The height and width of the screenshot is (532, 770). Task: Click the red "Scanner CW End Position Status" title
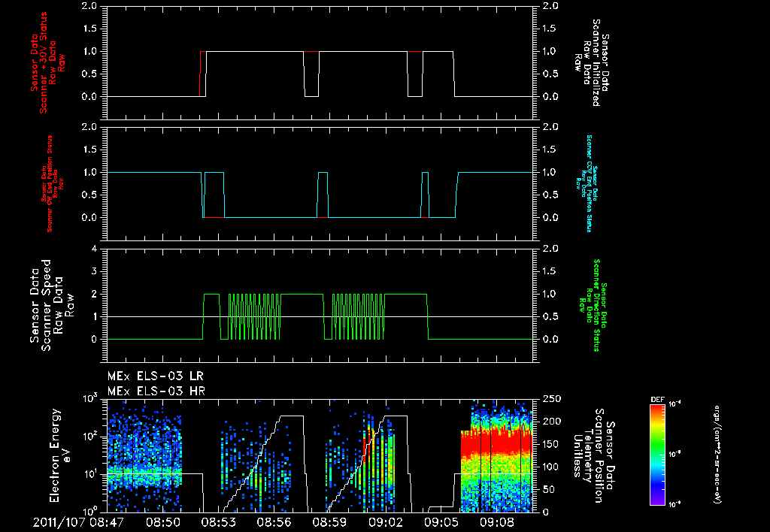49,184
